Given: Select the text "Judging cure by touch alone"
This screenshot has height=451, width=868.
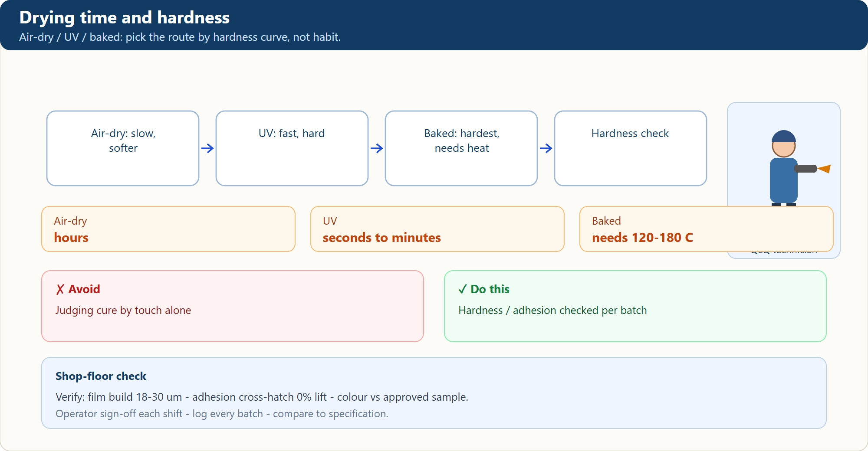Looking at the screenshot, I should click(123, 310).
